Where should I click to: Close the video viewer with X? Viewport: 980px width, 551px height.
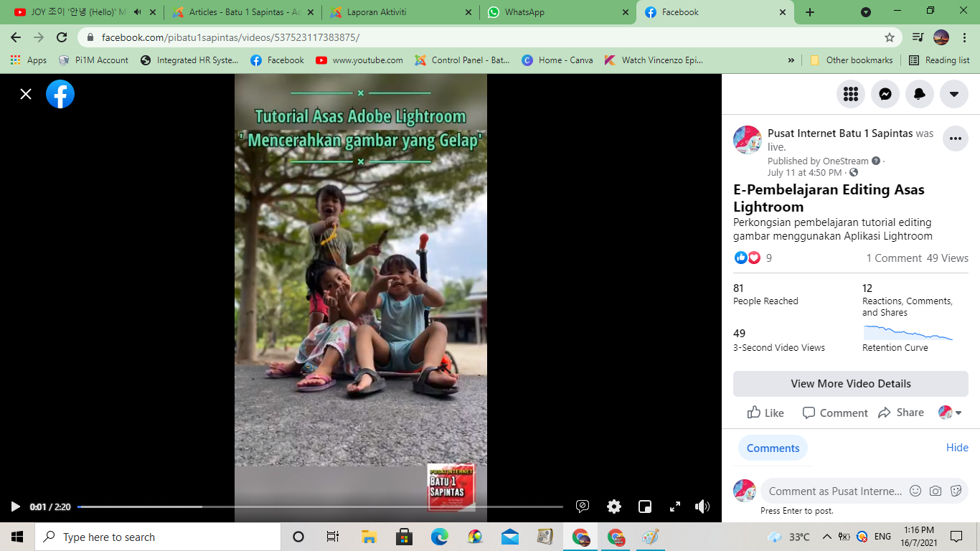click(26, 94)
